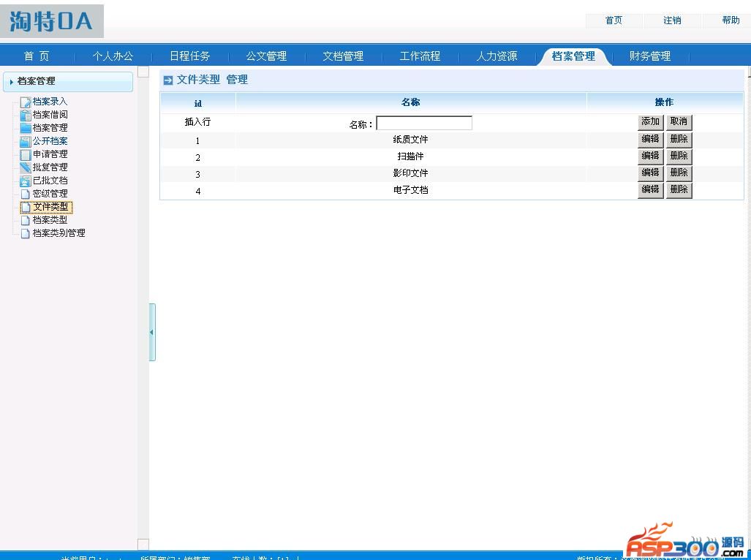
Task: Open 档案录入 in the sidebar tree
Action: (50, 102)
